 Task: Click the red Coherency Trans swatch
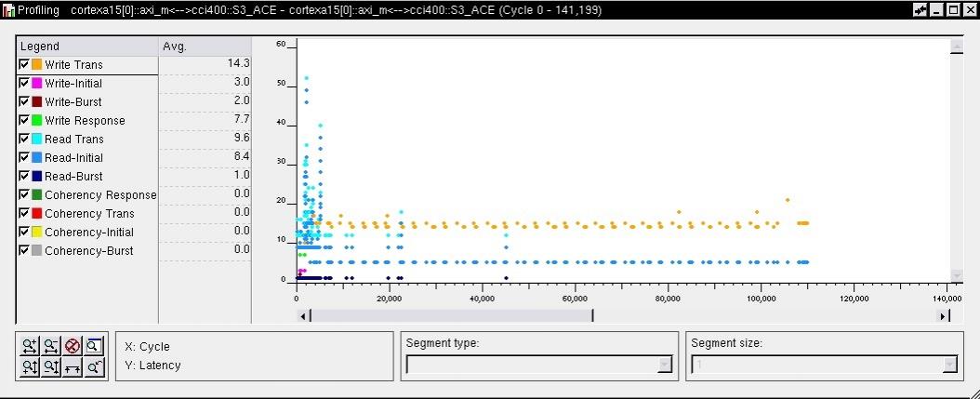pyautogui.click(x=37, y=213)
